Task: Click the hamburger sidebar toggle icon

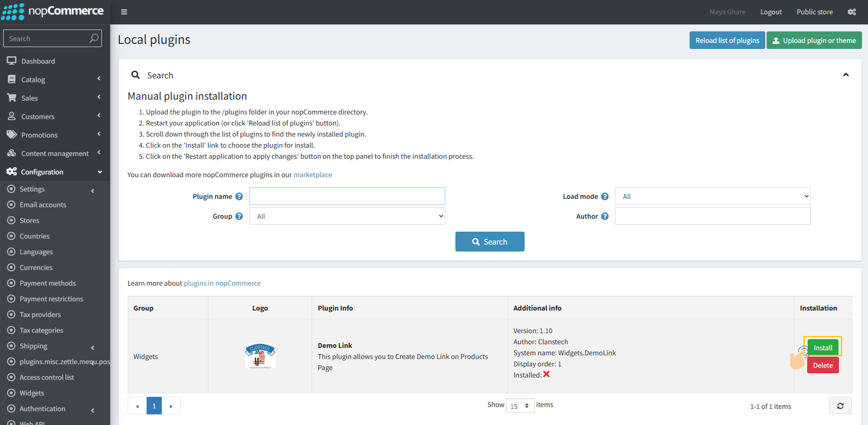Action: [124, 12]
